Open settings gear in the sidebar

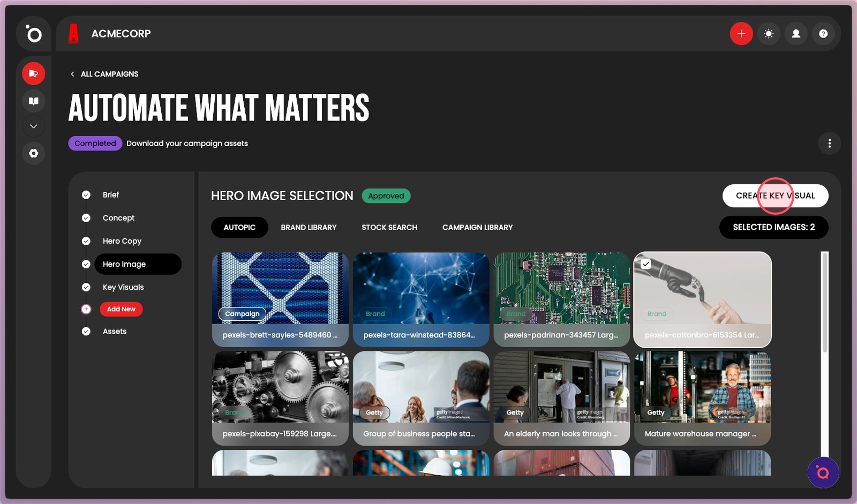pyautogui.click(x=34, y=153)
